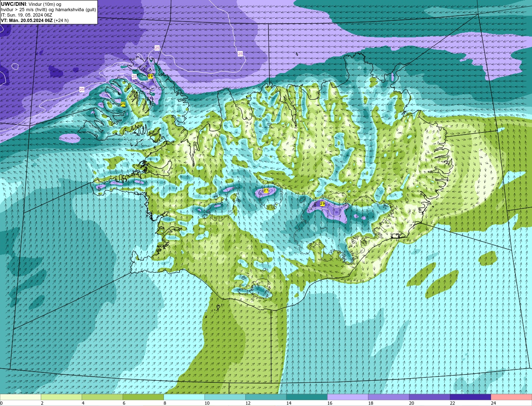
Task: Pick the 10–12 m/s light teal legend swatch
Action: coord(225,397)
